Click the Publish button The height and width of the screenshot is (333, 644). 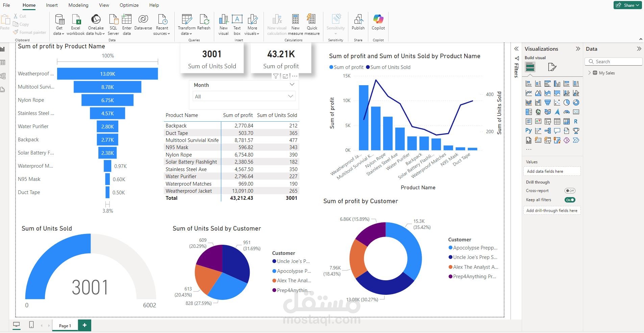point(358,23)
